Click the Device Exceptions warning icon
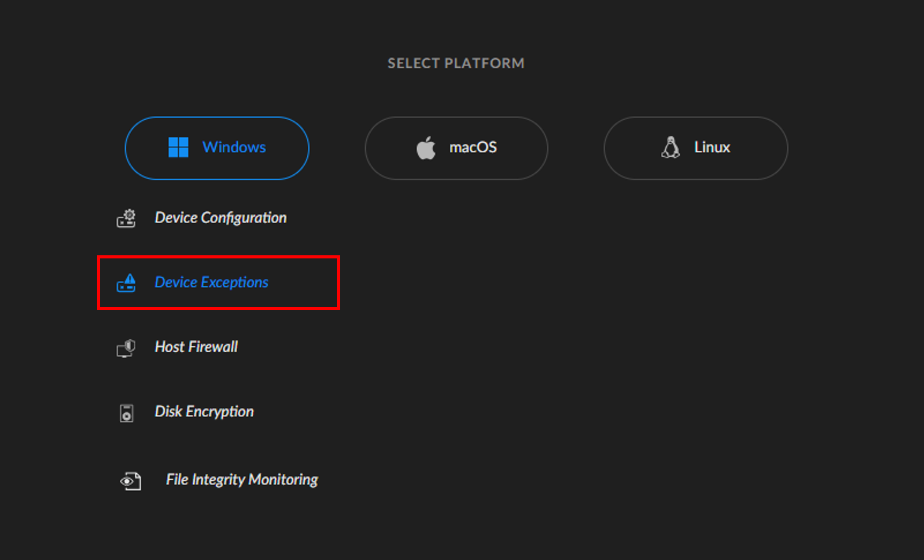924x560 pixels. point(126,283)
